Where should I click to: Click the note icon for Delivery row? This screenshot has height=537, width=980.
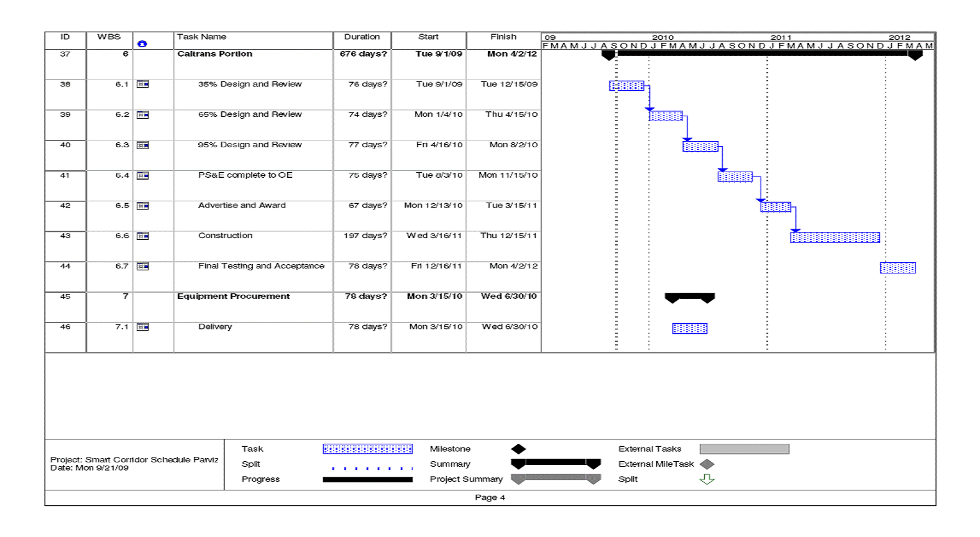(x=143, y=326)
